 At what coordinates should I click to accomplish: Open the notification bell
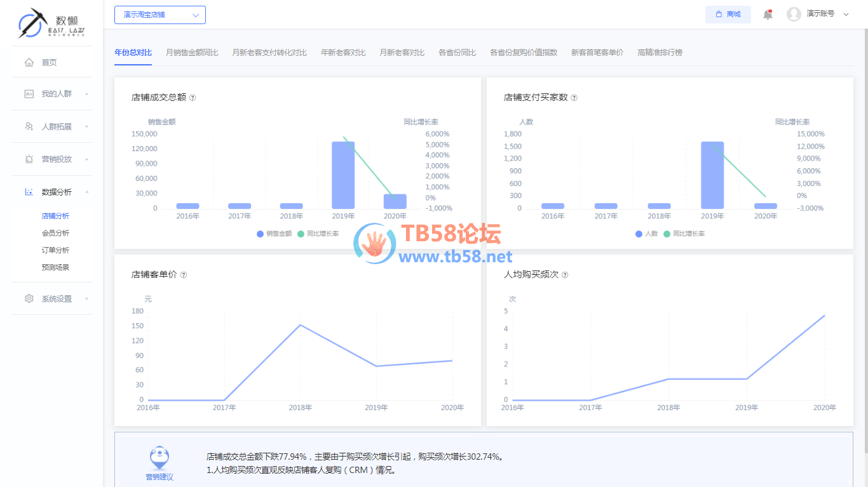tap(768, 14)
